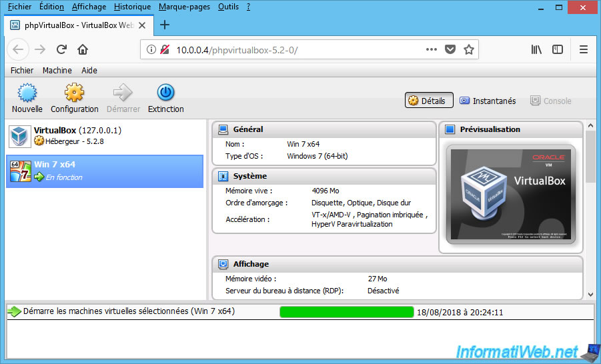Click the insecure connection padlock icon
Image resolution: width=601 pixels, height=364 pixels.
[x=165, y=49]
